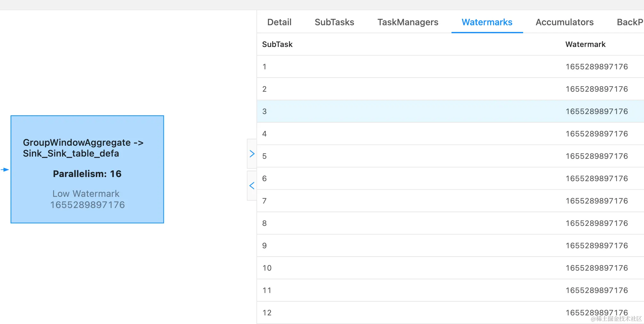Viewport: 644px width, 324px height.
Task: Collapse the panel with left chevron
Action: [252, 186]
